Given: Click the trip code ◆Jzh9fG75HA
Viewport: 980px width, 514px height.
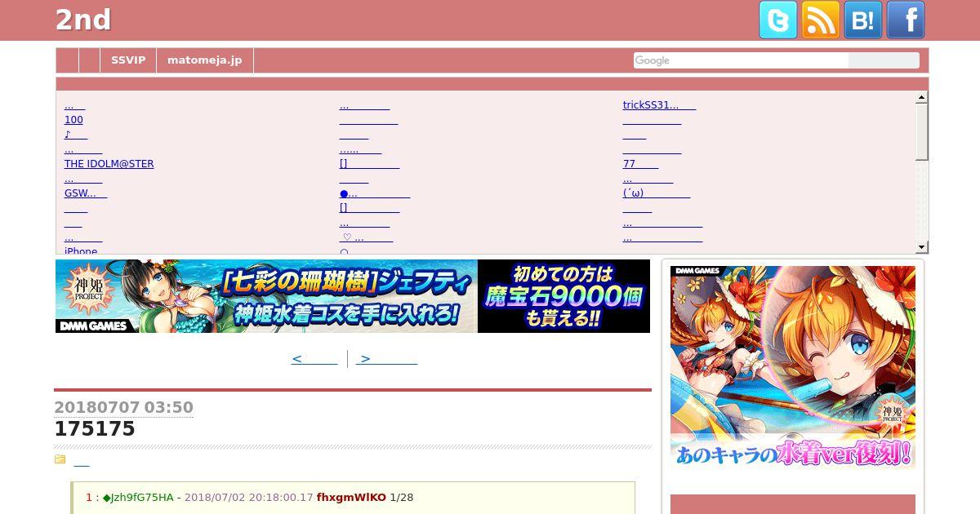Looking at the screenshot, I should (x=138, y=497).
